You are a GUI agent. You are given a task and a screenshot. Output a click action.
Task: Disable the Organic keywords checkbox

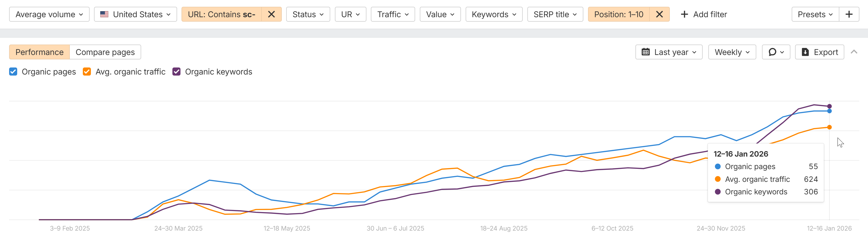point(177,72)
